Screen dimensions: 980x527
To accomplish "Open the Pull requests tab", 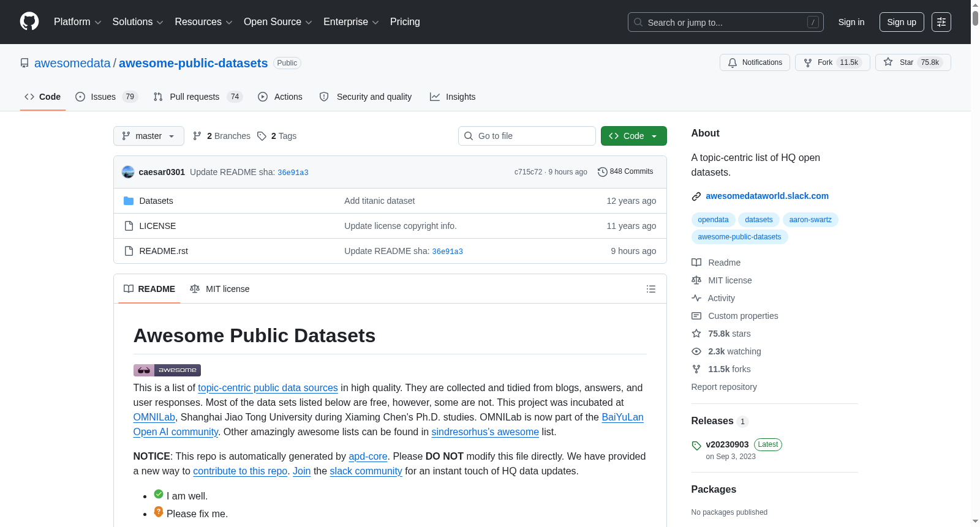I will (198, 97).
